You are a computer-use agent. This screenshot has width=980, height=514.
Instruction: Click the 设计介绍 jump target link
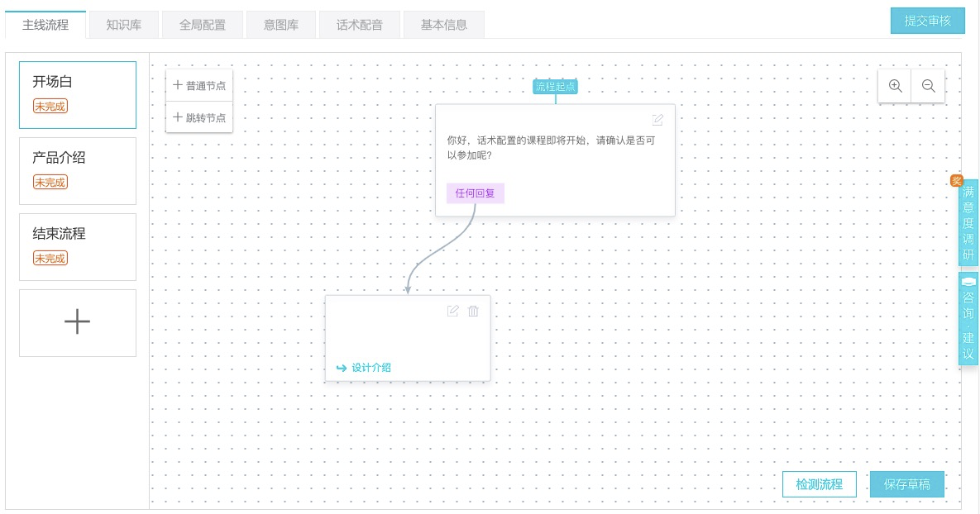point(371,368)
